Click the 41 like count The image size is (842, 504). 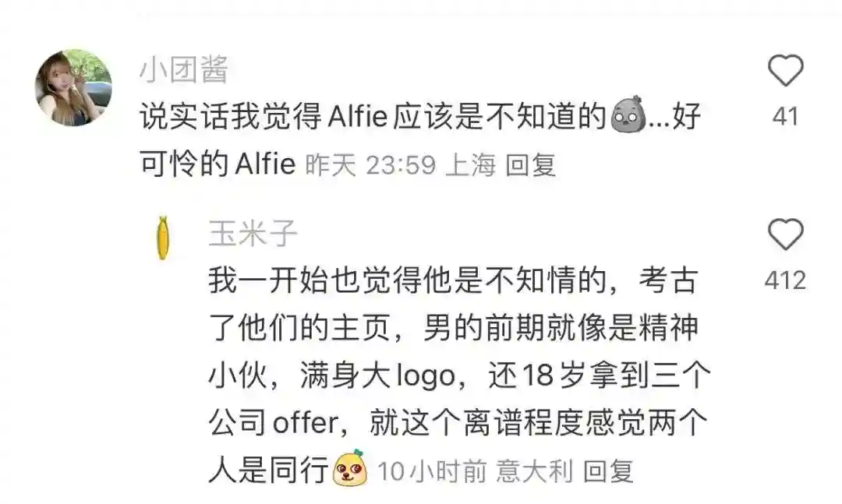click(x=785, y=117)
